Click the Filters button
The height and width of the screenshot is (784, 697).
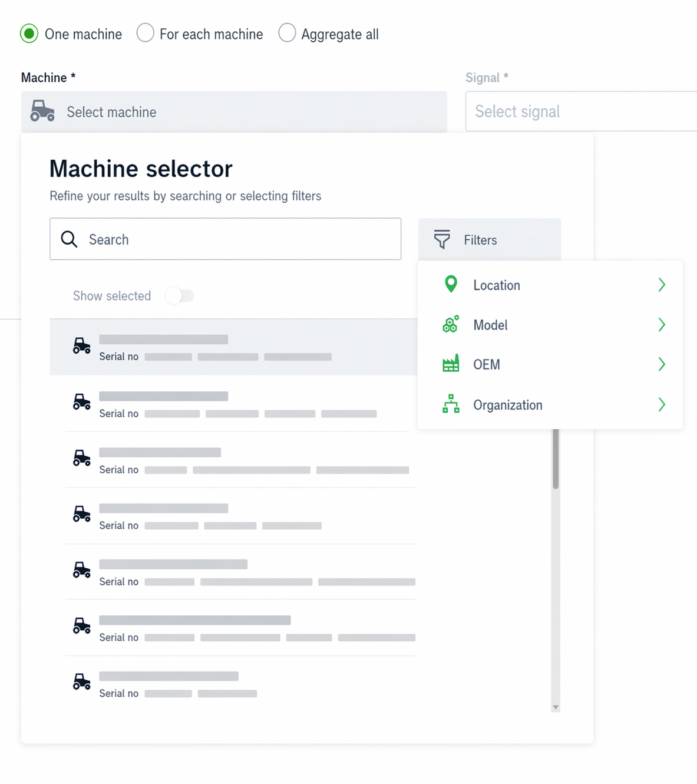click(x=489, y=239)
